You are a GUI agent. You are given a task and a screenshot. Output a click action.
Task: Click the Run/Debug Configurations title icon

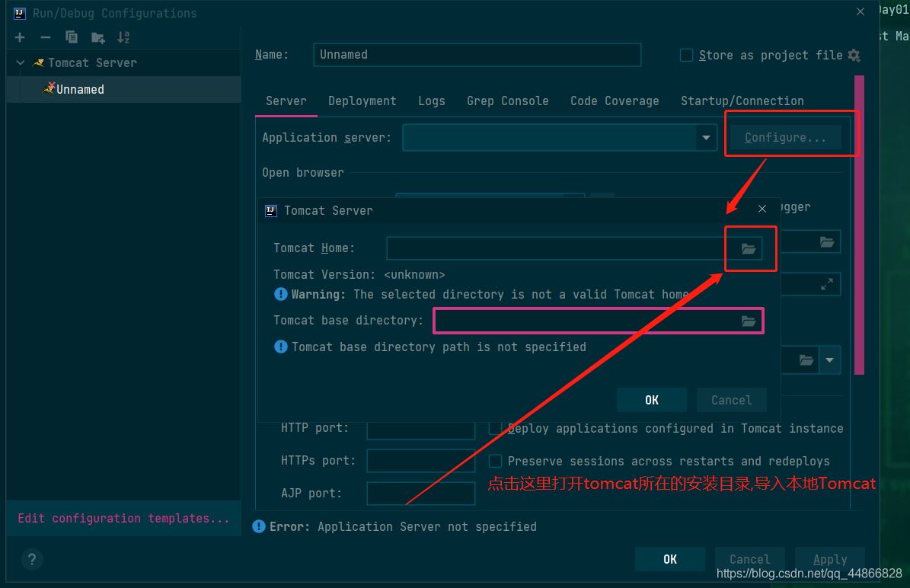[x=20, y=13]
